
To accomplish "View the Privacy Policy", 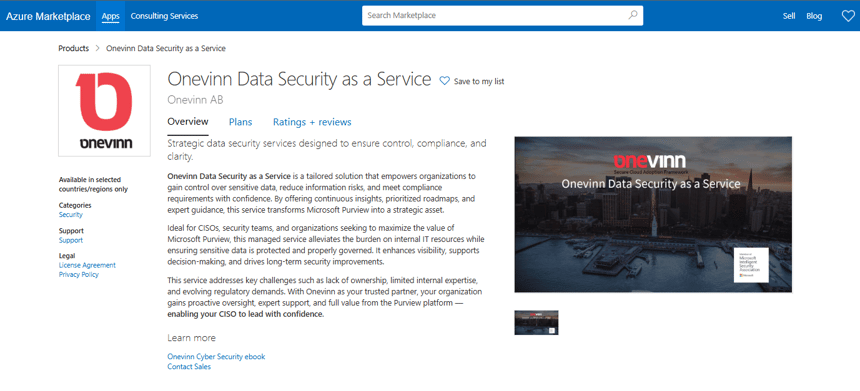I will click(x=78, y=274).
